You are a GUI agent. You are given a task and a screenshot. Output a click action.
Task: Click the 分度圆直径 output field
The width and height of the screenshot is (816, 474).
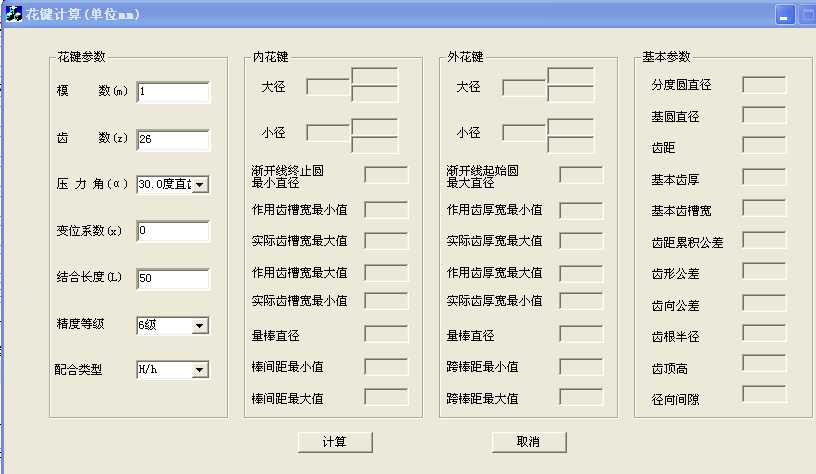tap(764, 84)
